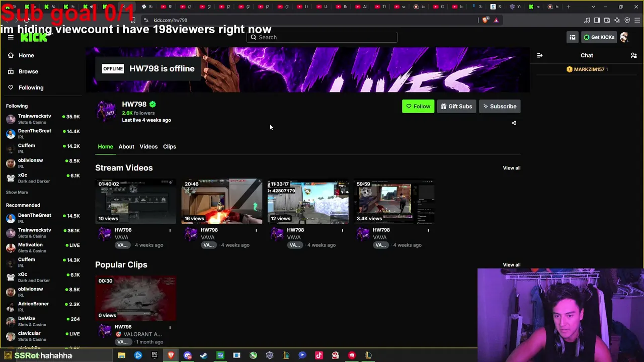The width and height of the screenshot is (644, 362).
Task: Toggle the browser sidebar panel icon
Action: click(x=597, y=20)
